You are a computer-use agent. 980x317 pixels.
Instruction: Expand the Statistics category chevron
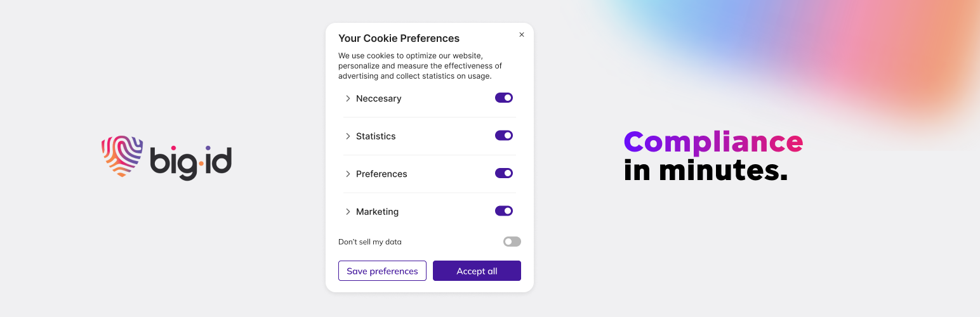pos(348,136)
